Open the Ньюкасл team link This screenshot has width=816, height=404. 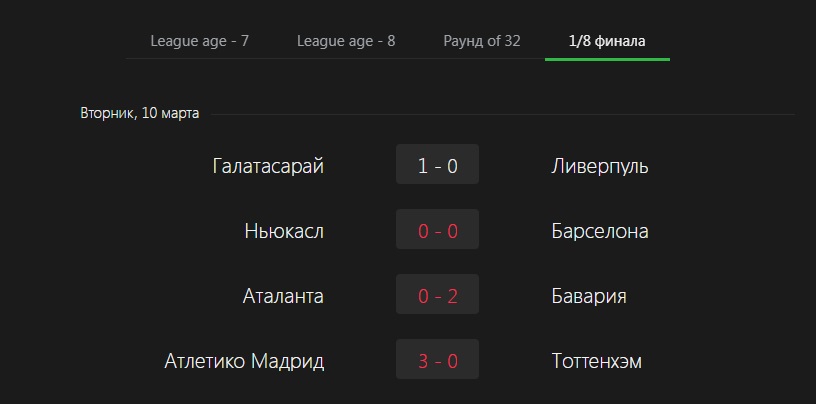click(x=284, y=231)
